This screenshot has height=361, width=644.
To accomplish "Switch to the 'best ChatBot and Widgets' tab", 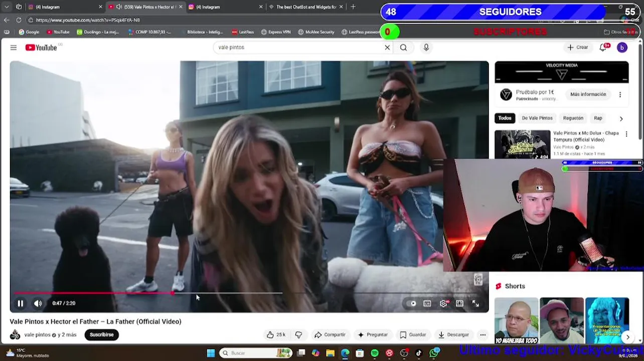I will point(306,7).
